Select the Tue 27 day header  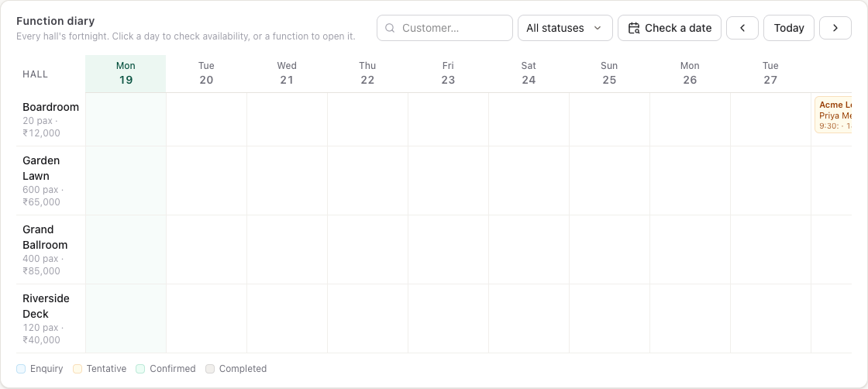(x=770, y=74)
